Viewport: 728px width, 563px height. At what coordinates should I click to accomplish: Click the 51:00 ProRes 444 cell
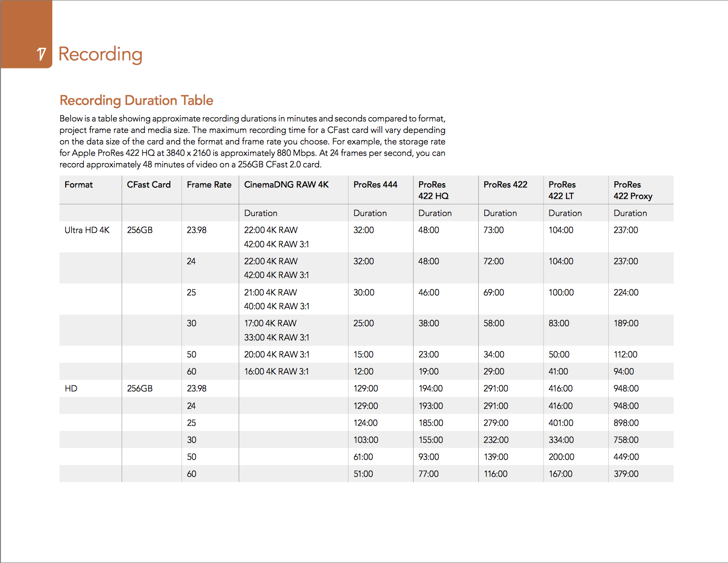(363, 474)
